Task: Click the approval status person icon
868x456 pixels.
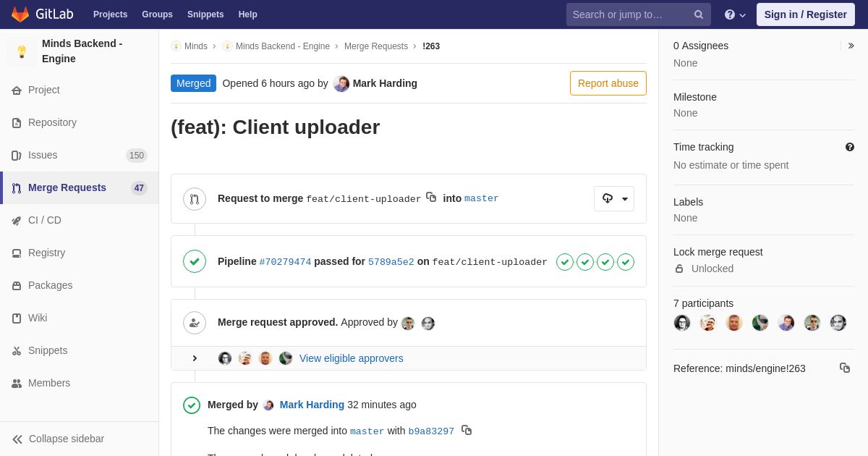Action: (x=195, y=323)
